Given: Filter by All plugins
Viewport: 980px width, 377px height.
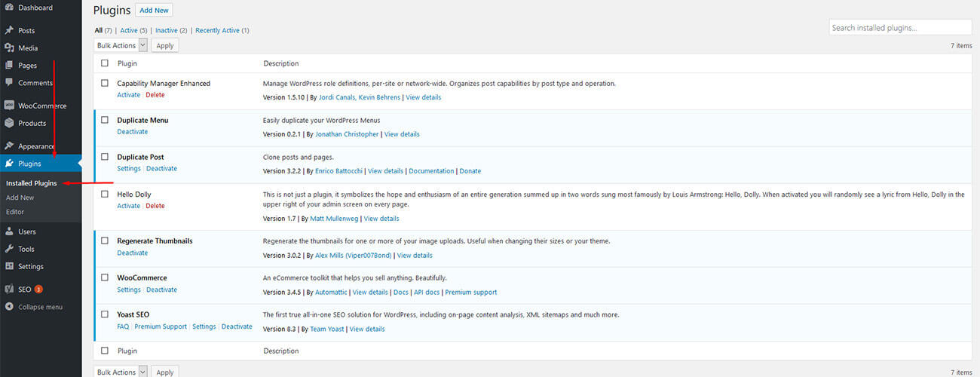Looking at the screenshot, I should pyautogui.click(x=103, y=30).
